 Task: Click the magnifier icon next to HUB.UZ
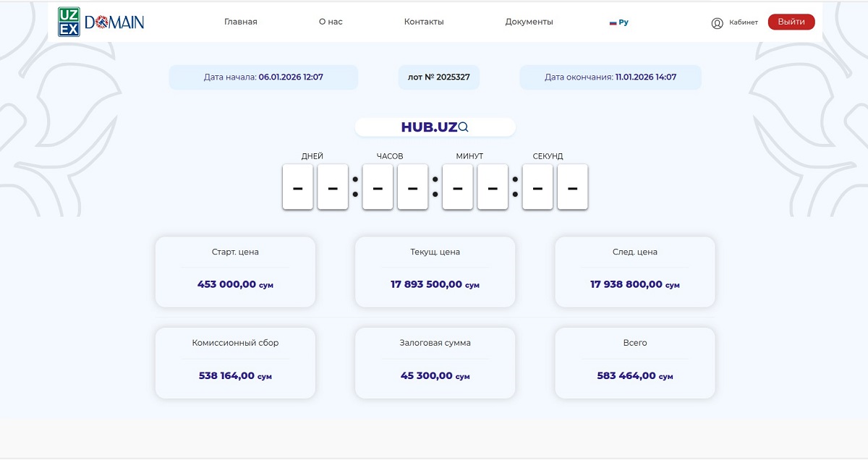(464, 127)
